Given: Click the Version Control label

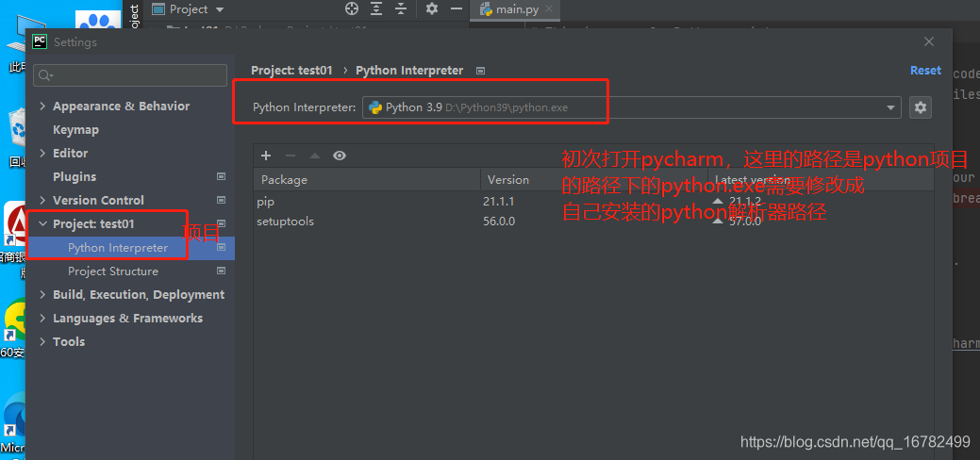Looking at the screenshot, I should 98,200.
